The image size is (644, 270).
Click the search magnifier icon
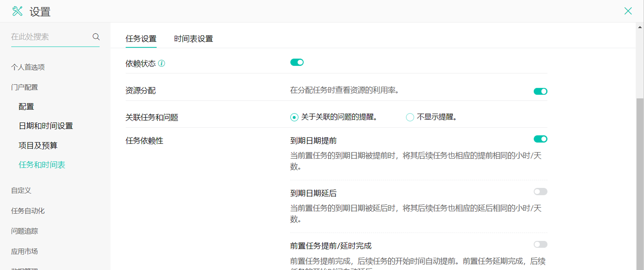tap(96, 37)
